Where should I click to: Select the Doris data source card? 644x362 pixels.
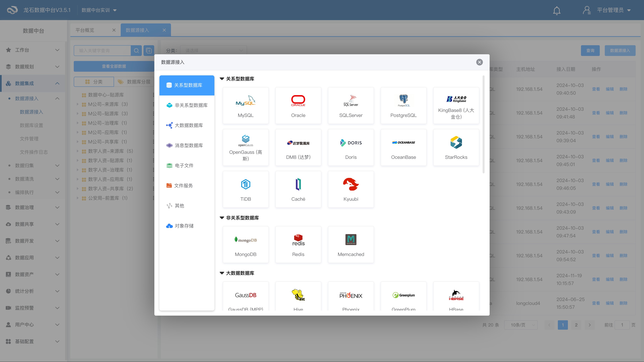click(351, 147)
